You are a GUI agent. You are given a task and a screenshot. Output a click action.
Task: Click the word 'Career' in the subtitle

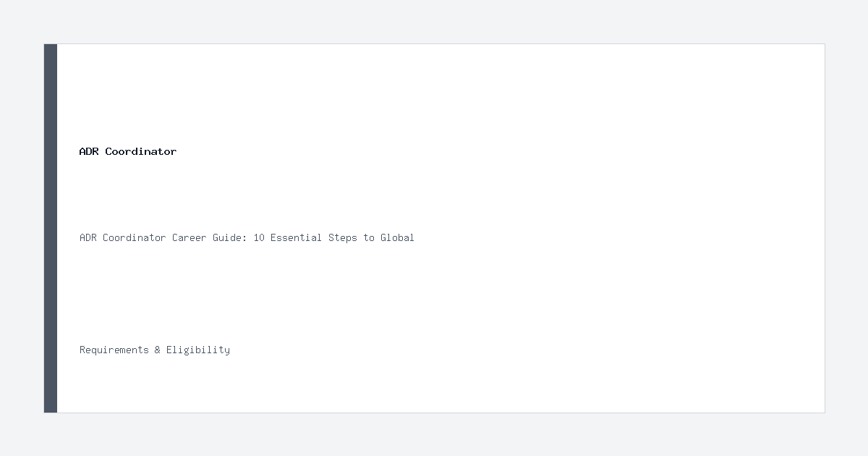coord(190,237)
